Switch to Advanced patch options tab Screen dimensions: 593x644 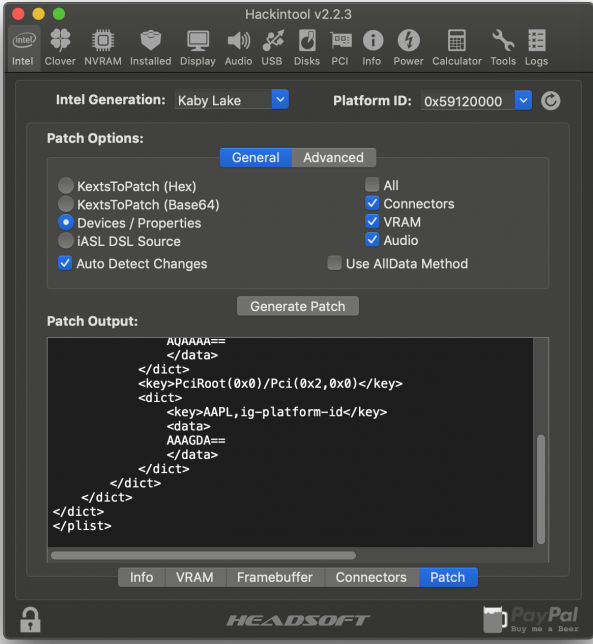click(x=333, y=157)
